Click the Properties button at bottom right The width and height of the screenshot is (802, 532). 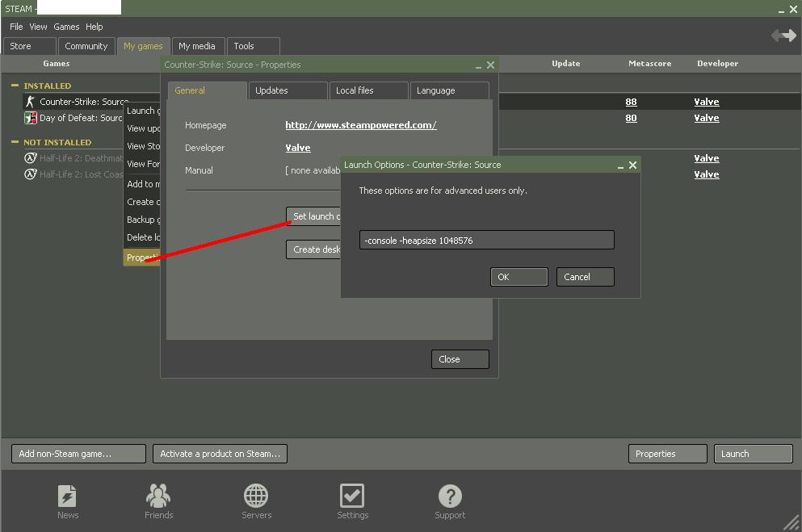click(x=667, y=454)
